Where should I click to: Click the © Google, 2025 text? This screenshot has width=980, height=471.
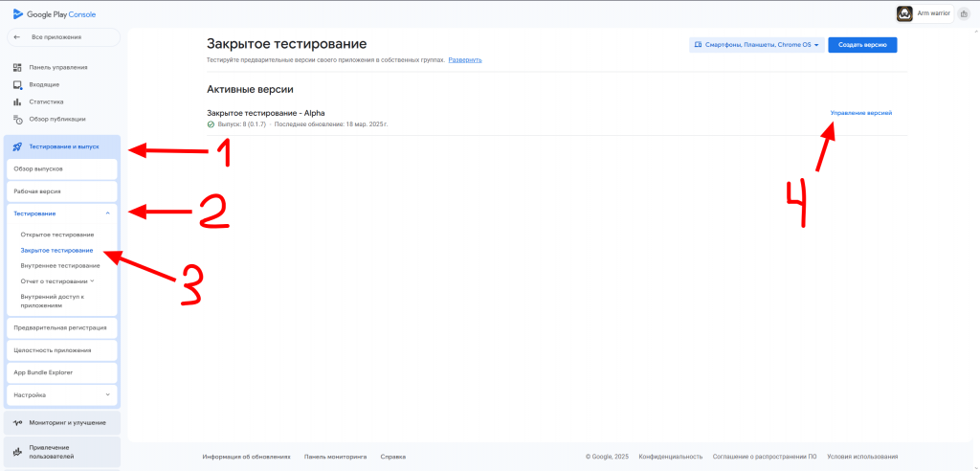coord(607,457)
